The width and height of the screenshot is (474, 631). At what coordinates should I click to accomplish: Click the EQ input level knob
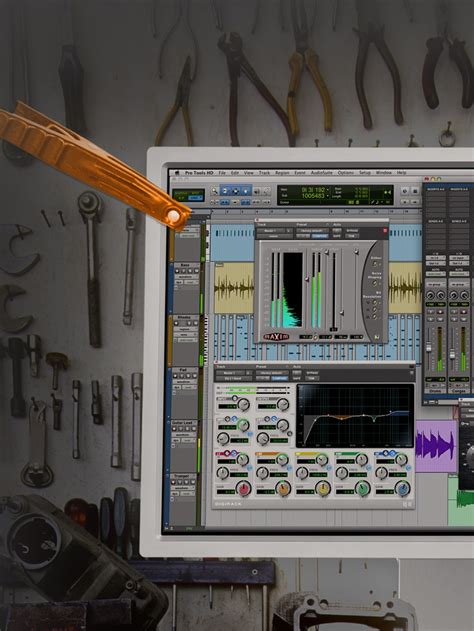[243, 404]
